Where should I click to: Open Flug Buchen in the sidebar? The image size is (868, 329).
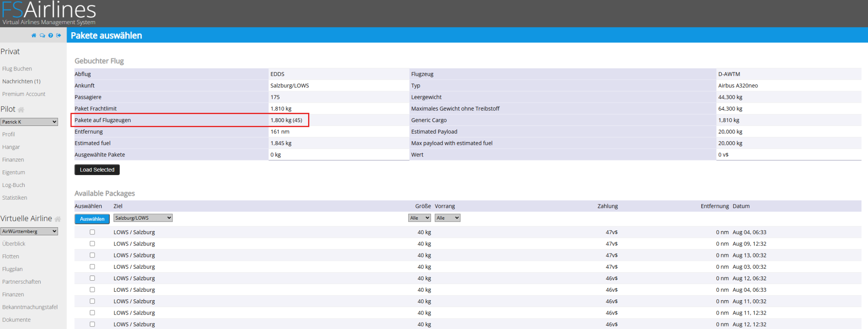pyautogui.click(x=17, y=69)
